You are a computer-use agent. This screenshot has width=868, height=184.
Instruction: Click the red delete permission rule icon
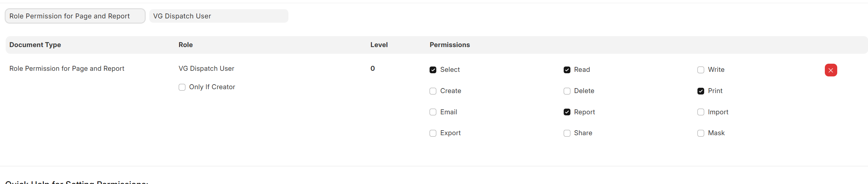830,70
